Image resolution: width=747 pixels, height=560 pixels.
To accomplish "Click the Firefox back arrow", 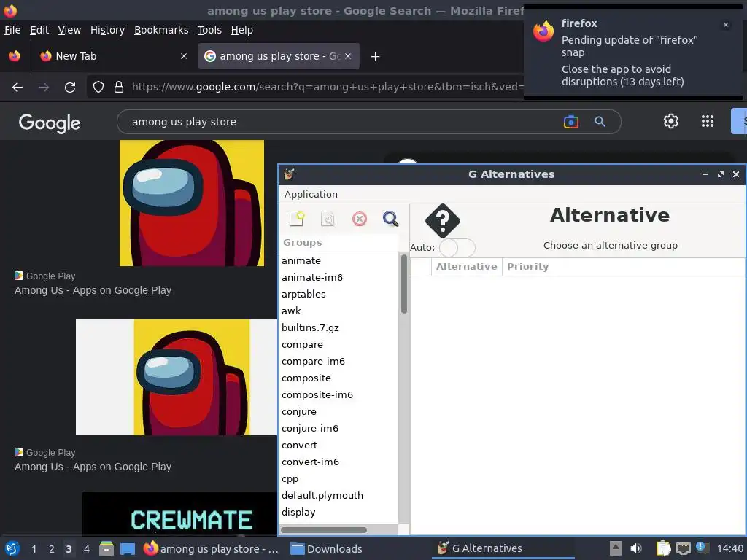I will coord(18,87).
